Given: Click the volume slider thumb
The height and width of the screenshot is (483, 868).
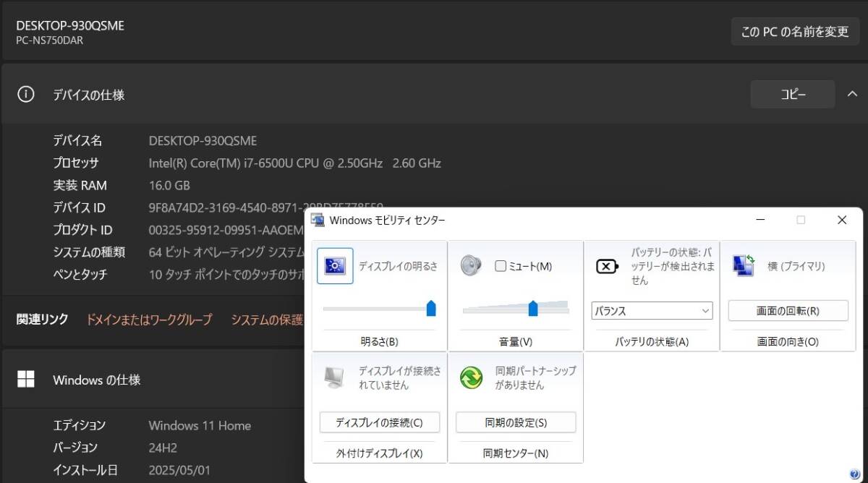Looking at the screenshot, I should [533, 308].
